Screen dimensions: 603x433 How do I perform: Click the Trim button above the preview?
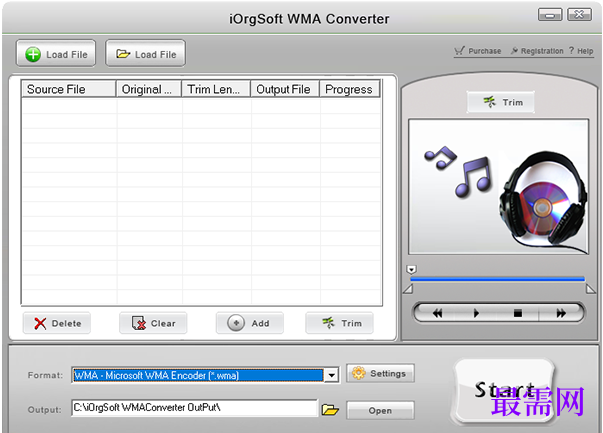pos(501,102)
